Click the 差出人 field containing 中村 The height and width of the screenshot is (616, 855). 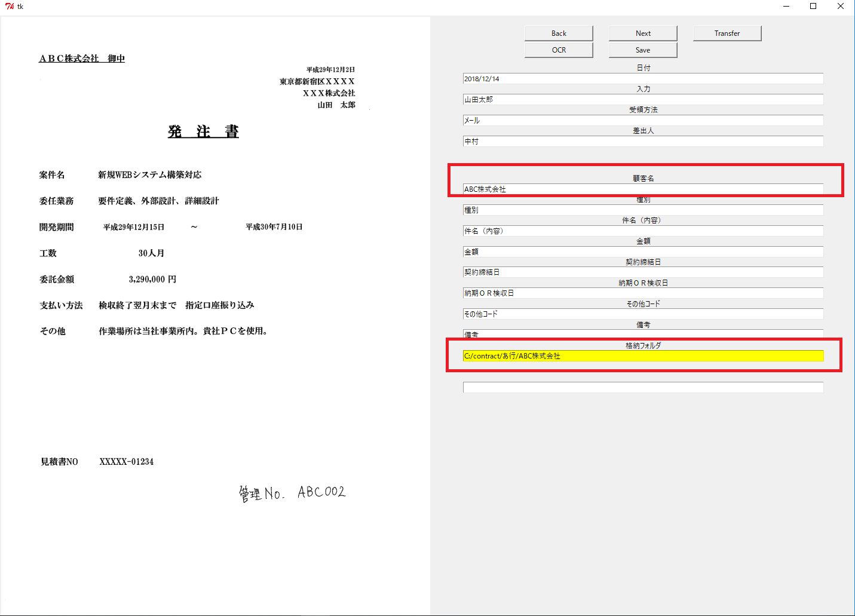(x=643, y=142)
